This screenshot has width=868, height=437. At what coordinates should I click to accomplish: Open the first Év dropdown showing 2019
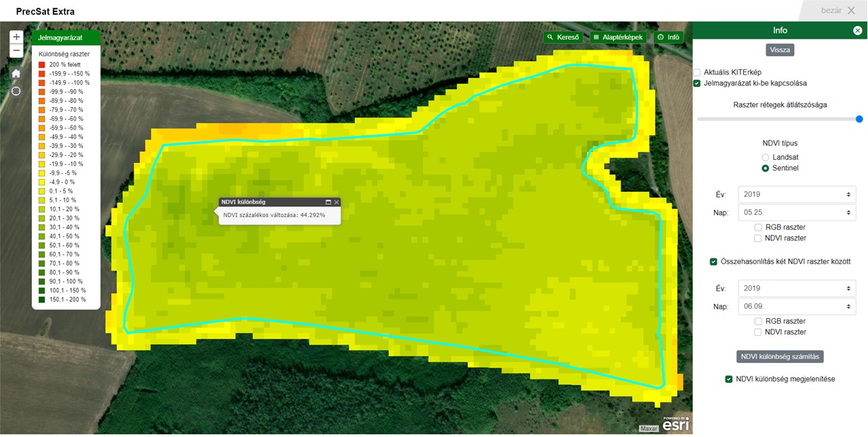click(x=797, y=194)
